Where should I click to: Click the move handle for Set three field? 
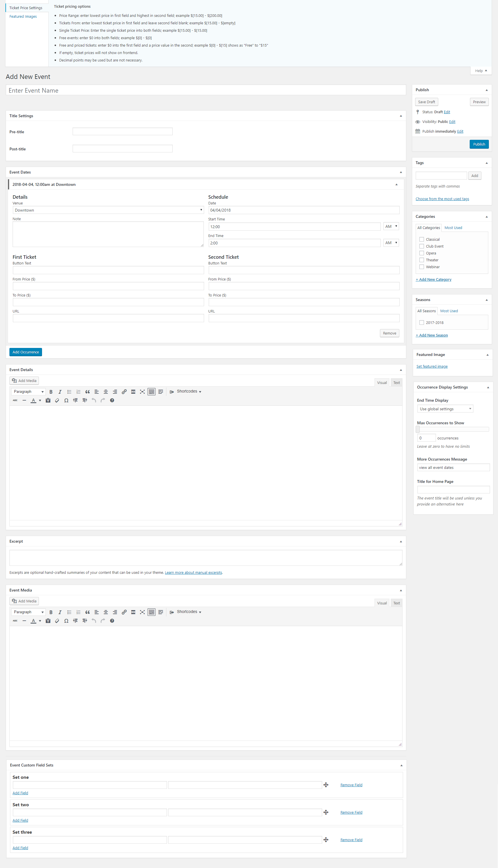326,839
